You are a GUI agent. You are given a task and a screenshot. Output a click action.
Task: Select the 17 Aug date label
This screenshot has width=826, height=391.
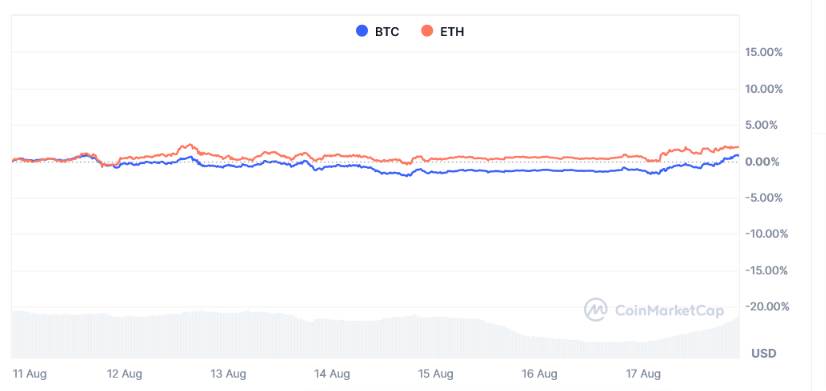click(x=643, y=374)
